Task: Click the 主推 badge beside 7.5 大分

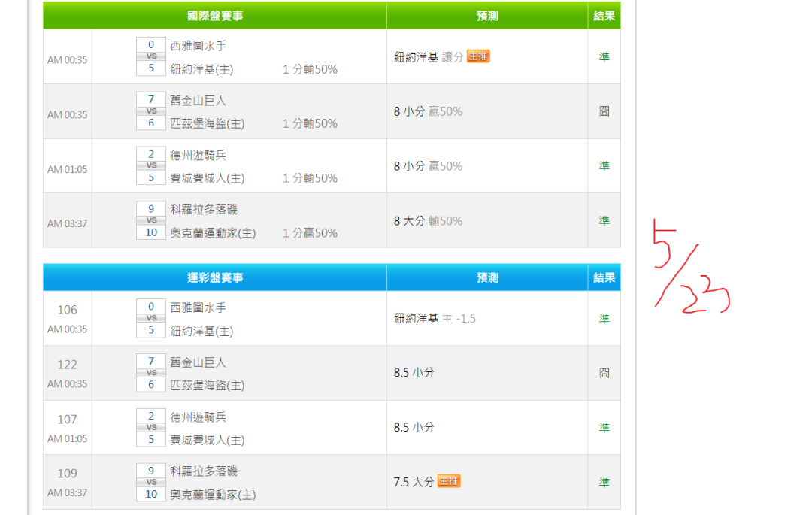Action: (x=449, y=481)
